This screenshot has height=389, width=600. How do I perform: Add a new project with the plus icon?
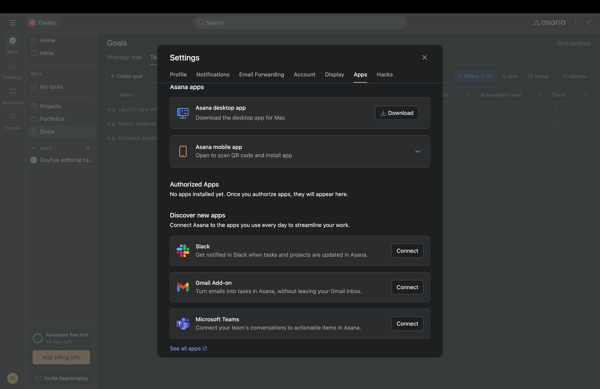(x=88, y=148)
